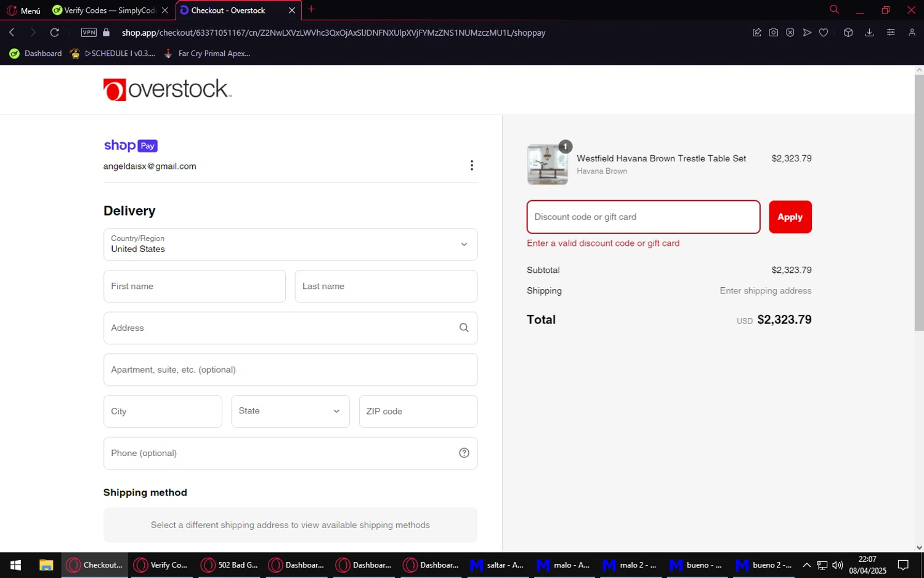Viewport: 924px width, 578px height.
Task: Open a new browser tab
Action: tap(311, 9)
